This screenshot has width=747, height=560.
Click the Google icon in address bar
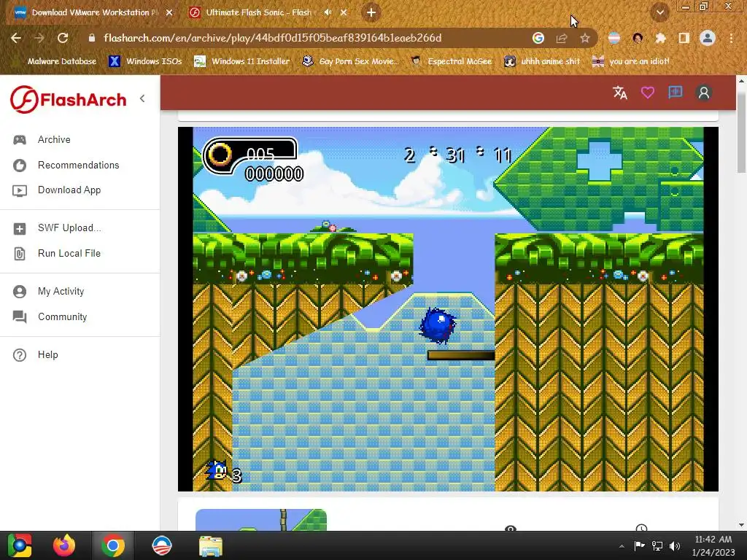point(538,38)
